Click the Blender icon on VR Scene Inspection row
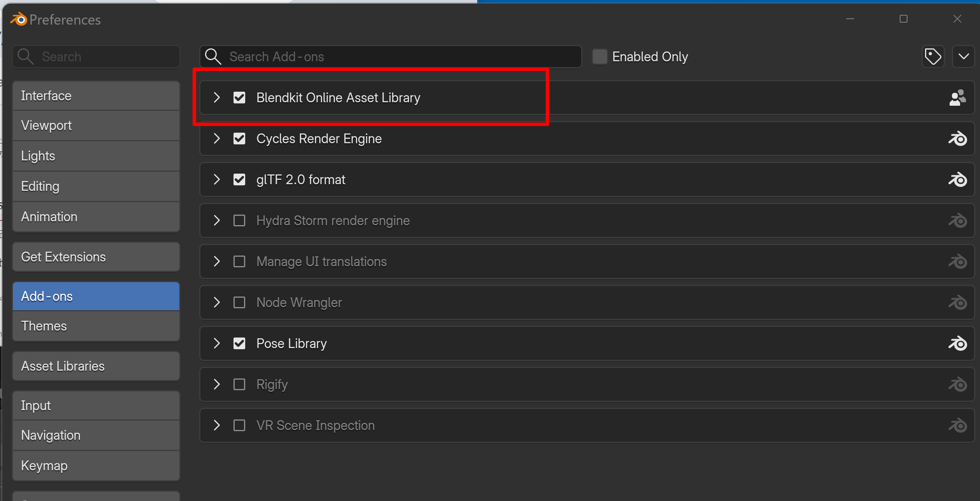This screenshot has height=501, width=980. 958,425
